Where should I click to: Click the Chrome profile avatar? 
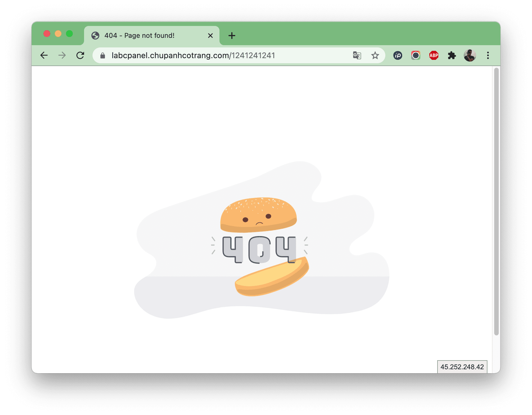tap(470, 55)
